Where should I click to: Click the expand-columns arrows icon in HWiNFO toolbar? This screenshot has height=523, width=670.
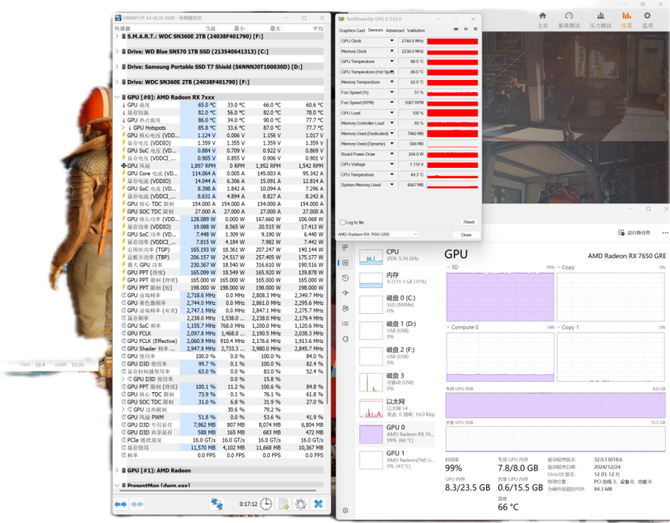click(x=120, y=504)
